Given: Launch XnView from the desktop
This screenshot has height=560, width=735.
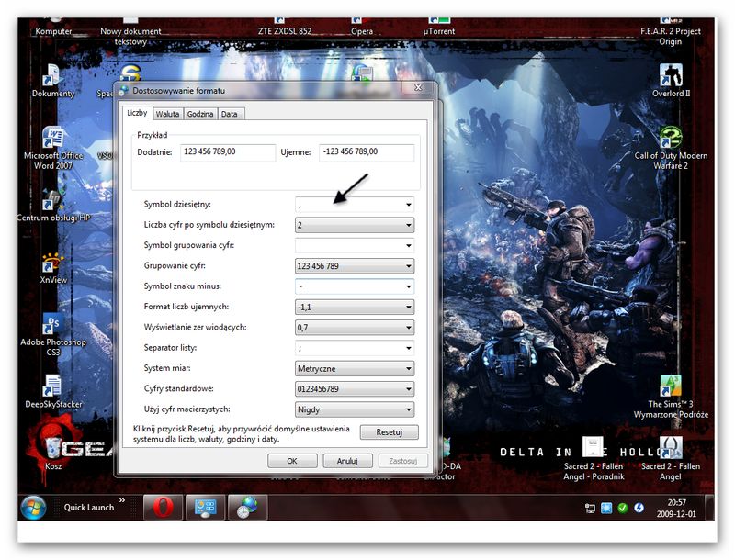Looking at the screenshot, I should 53,268.
